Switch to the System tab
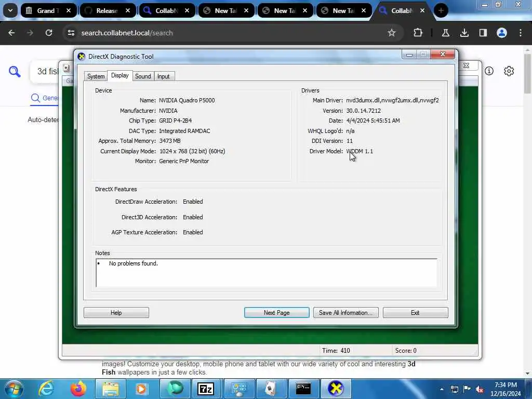 coord(96,76)
